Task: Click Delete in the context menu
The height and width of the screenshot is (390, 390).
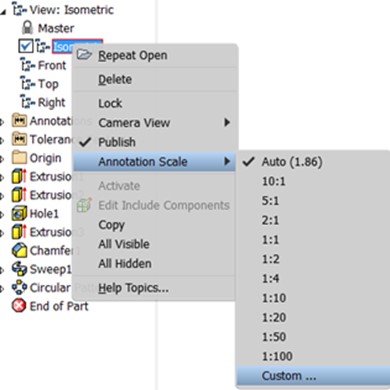Action: pyautogui.click(x=115, y=79)
